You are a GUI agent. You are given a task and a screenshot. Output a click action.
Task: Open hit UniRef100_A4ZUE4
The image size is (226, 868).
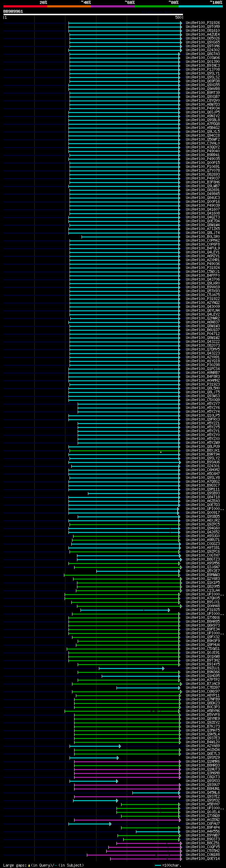[203, 35]
